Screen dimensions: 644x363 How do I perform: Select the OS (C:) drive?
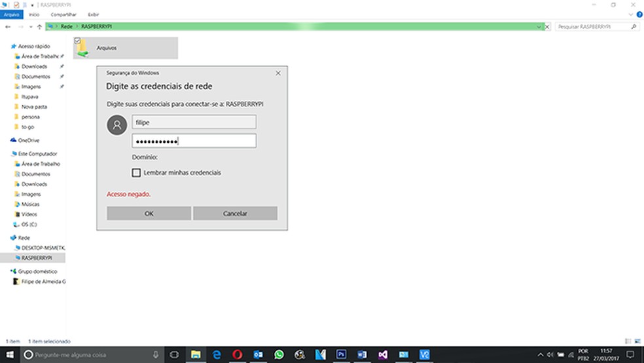29,225
